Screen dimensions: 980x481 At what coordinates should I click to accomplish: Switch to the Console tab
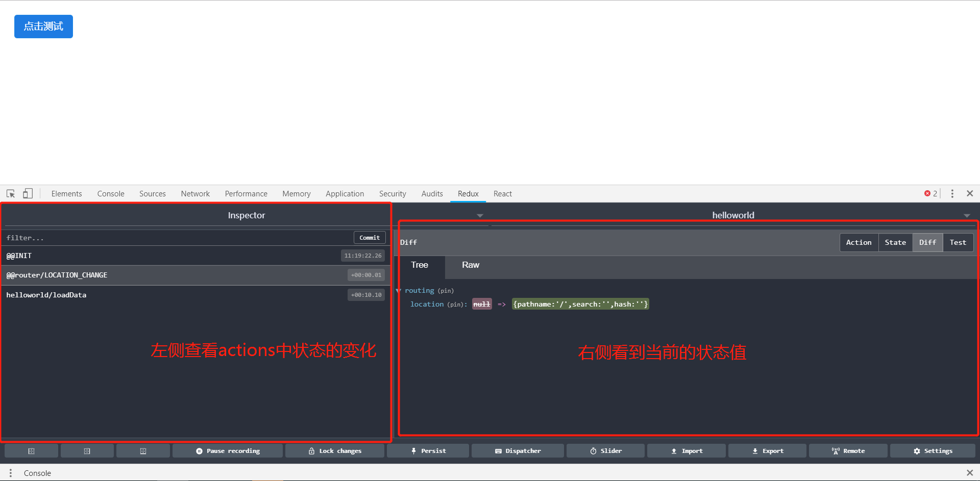[x=111, y=194]
